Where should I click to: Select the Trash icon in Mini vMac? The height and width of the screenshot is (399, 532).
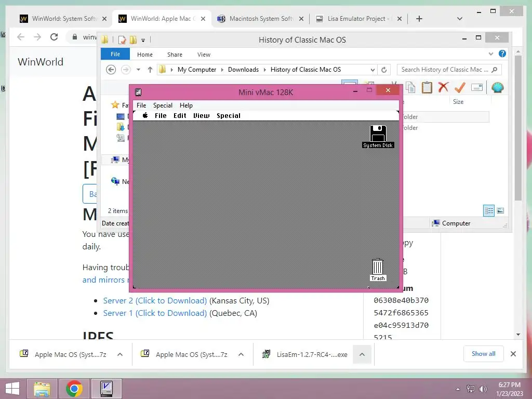click(378, 267)
